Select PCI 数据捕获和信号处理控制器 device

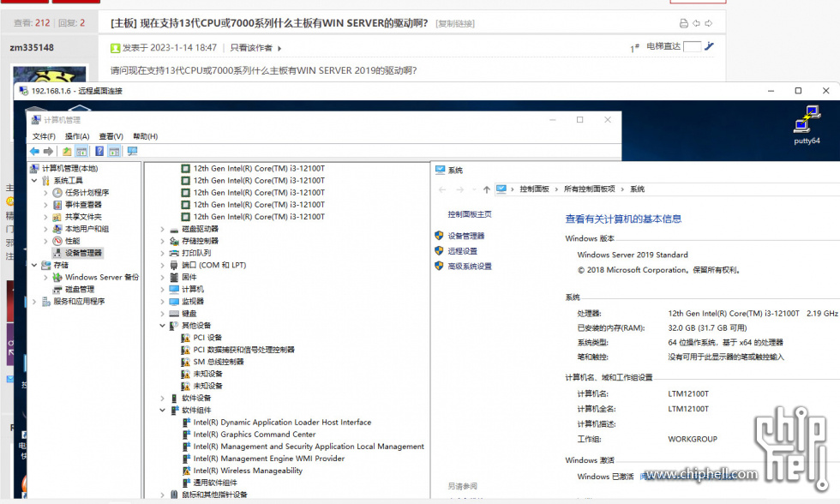tap(243, 350)
